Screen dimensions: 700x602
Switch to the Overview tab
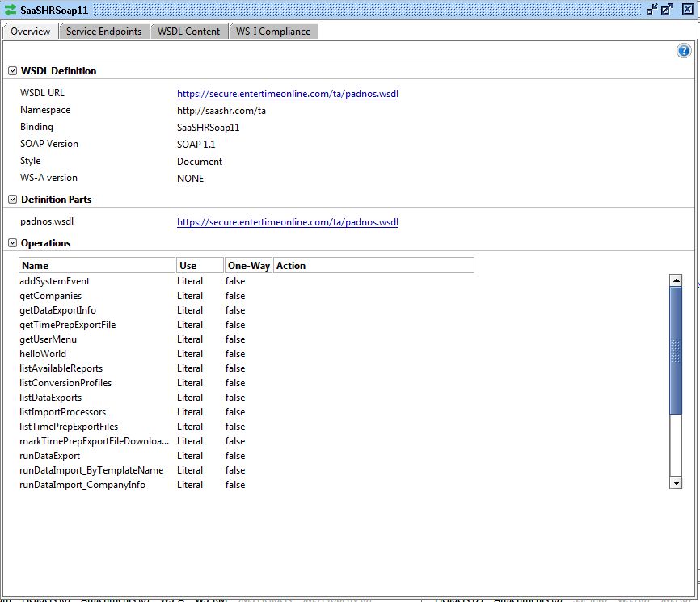pos(31,32)
